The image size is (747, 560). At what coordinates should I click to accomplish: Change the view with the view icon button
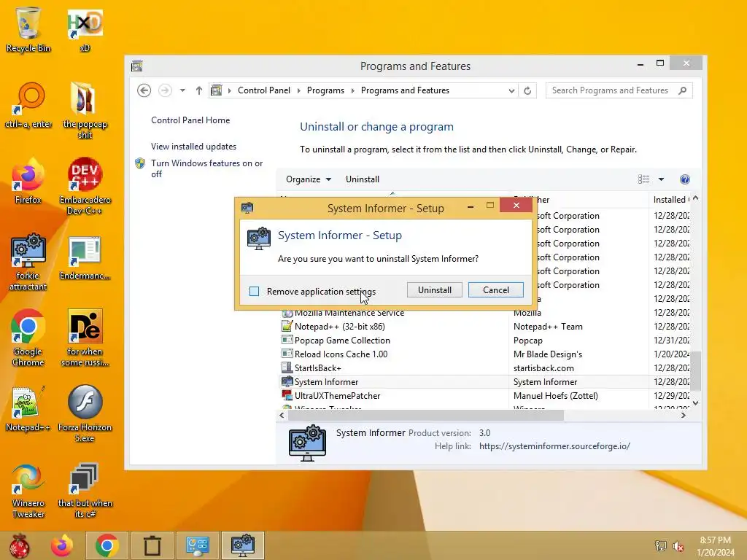tap(643, 179)
